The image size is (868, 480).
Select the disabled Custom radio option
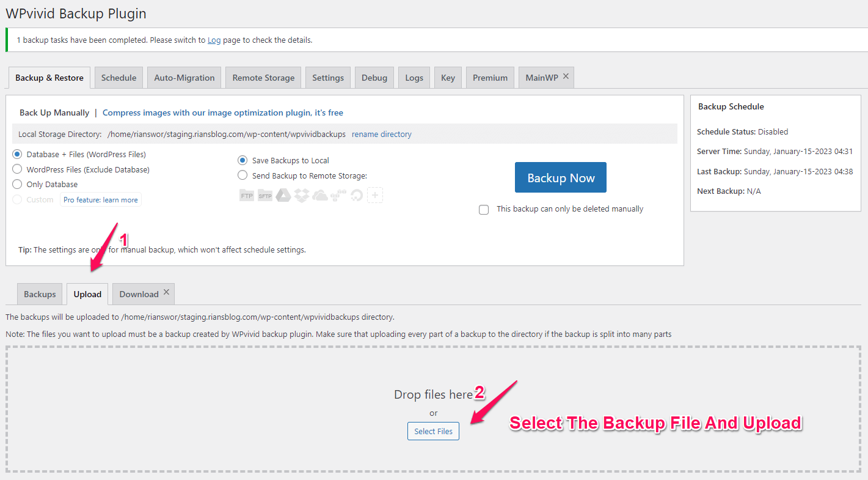pyautogui.click(x=17, y=199)
